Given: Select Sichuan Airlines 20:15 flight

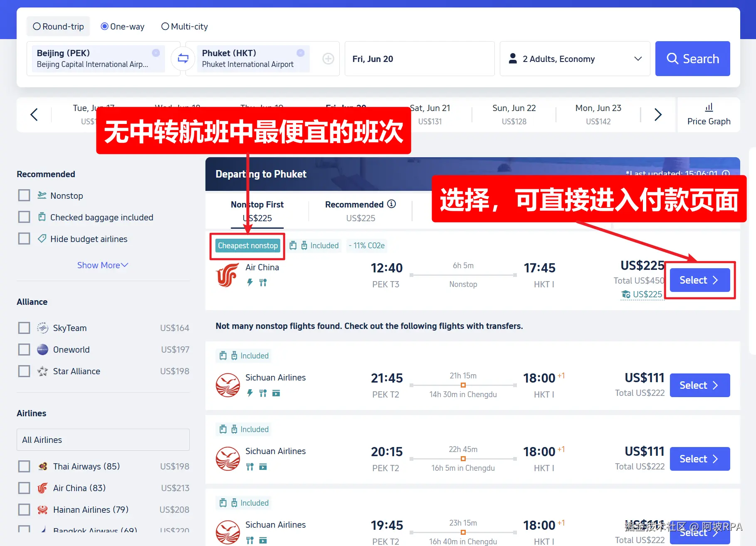Looking at the screenshot, I should click(700, 459).
